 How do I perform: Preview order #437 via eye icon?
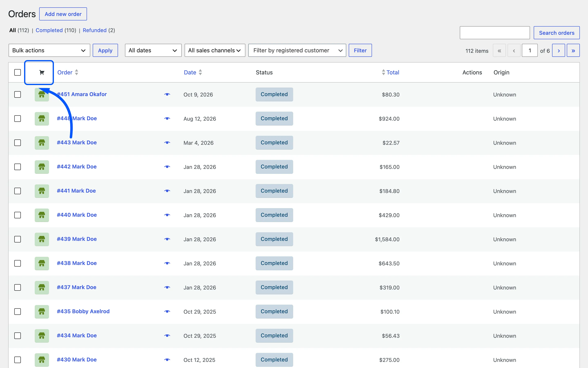click(167, 287)
